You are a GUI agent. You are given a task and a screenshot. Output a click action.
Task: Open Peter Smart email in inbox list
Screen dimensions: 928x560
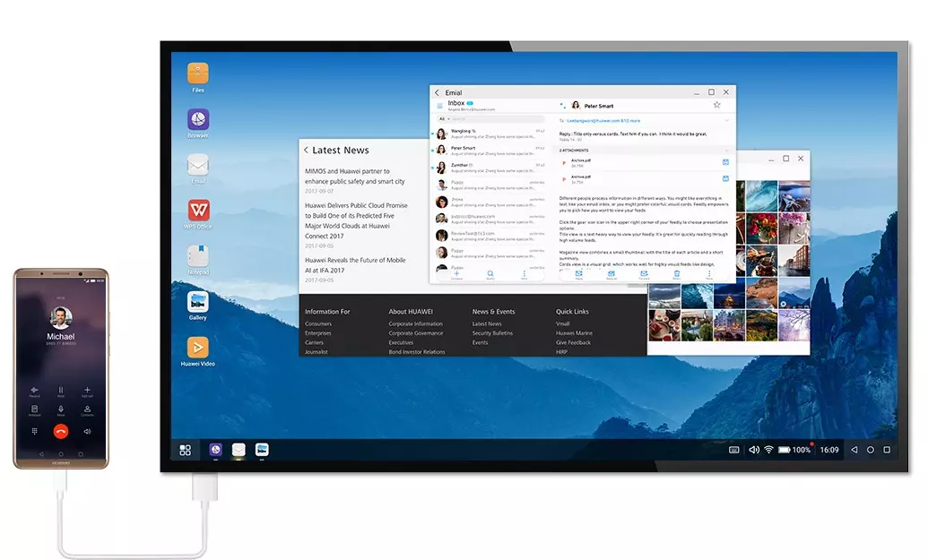tap(490, 151)
